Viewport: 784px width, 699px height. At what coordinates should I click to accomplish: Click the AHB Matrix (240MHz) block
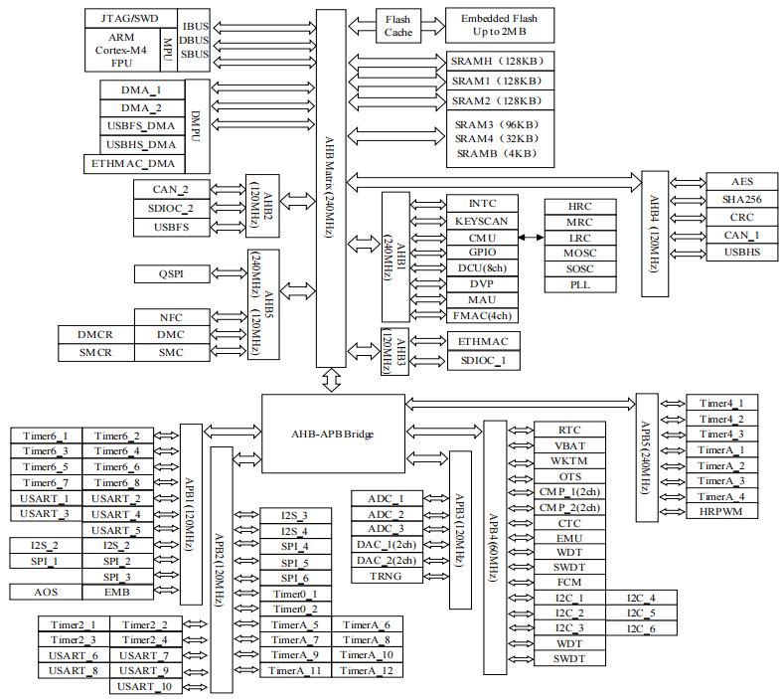tap(331, 188)
